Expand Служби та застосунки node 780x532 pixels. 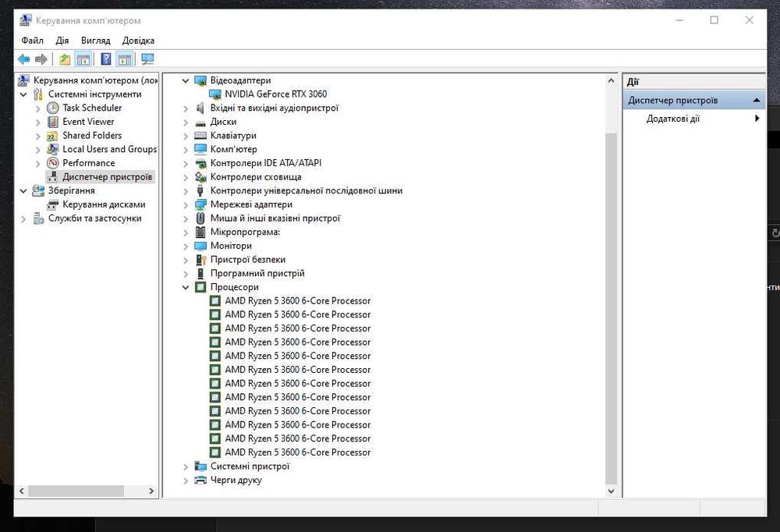(23, 218)
